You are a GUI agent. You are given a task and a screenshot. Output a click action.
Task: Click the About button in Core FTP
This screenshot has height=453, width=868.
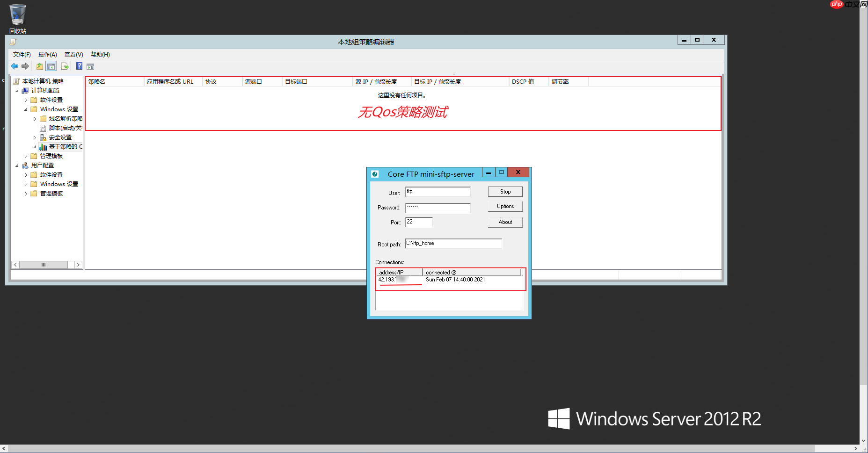click(505, 222)
